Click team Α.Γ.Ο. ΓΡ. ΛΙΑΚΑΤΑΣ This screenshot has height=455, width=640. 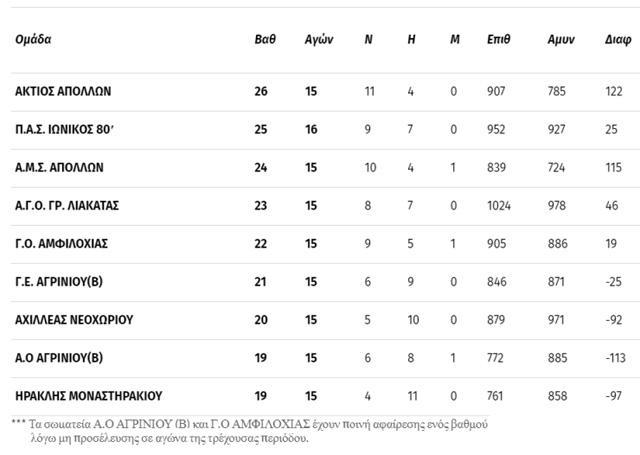67,206
